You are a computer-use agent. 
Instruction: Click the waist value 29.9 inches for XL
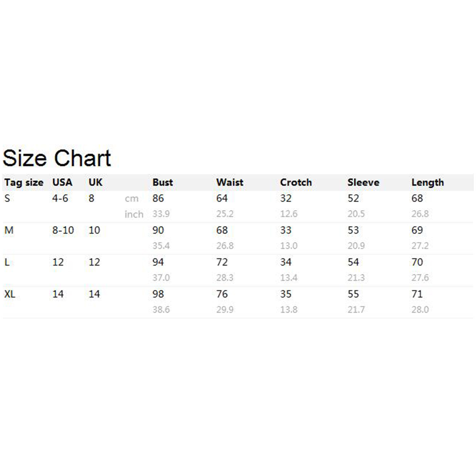(x=225, y=309)
